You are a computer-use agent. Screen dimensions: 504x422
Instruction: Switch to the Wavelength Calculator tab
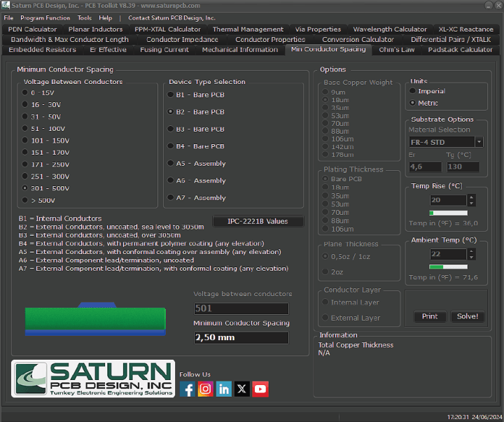click(x=390, y=29)
